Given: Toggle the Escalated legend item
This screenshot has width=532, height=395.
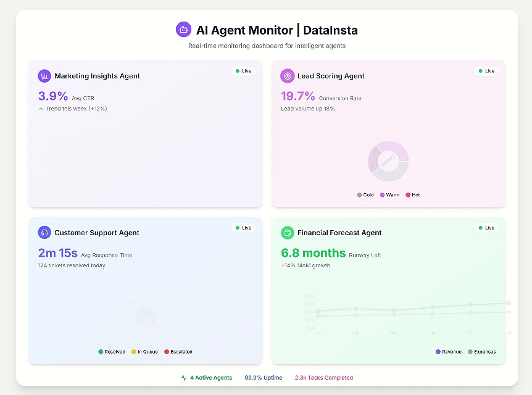Looking at the screenshot, I should tap(178, 352).
